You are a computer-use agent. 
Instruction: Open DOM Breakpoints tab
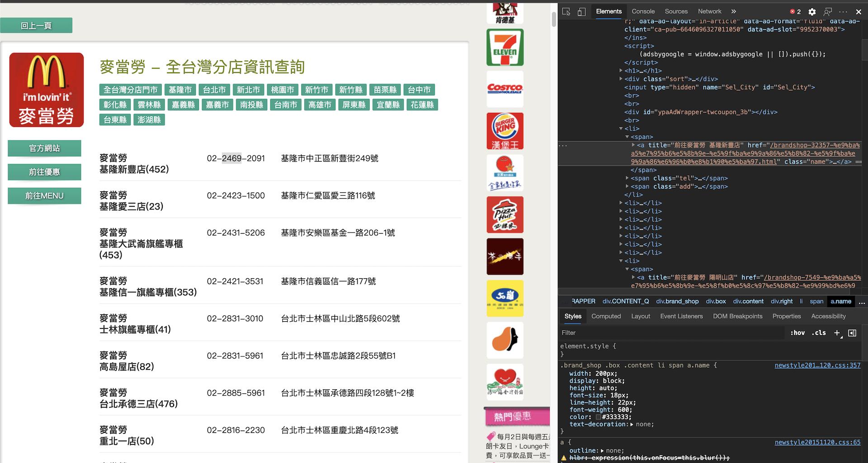(737, 316)
